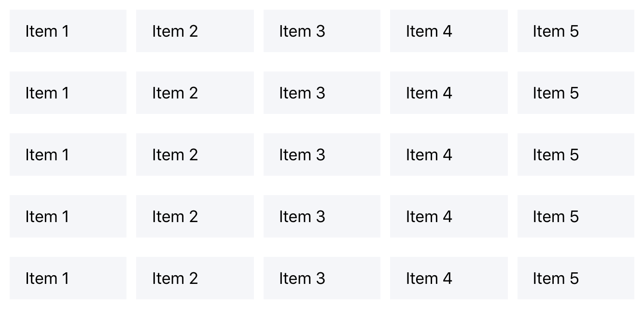Click Item 4 in the fourth row
Screen dimensions: 644x309
(448, 216)
